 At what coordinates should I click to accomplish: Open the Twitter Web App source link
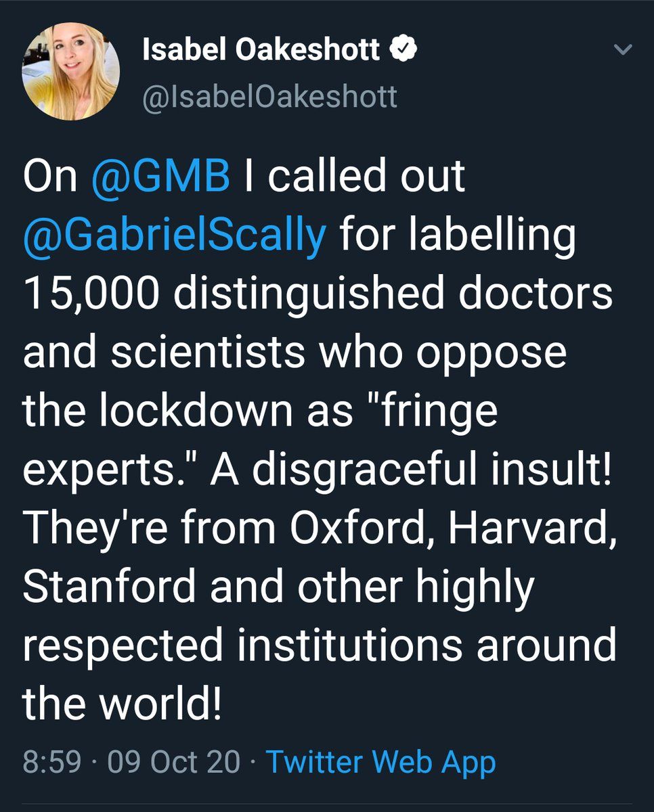pos(380,762)
